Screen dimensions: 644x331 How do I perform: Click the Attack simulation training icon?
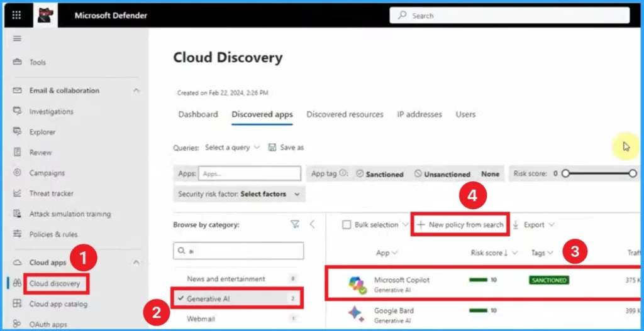[17, 214]
